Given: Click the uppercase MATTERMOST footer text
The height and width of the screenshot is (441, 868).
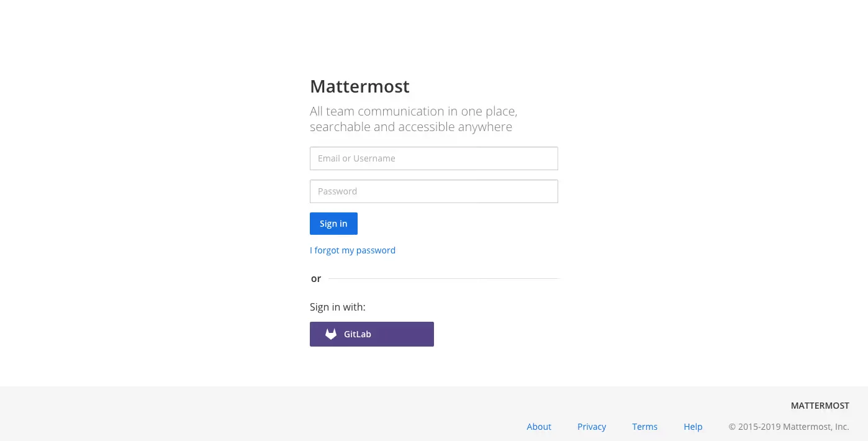Looking at the screenshot, I should pyautogui.click(x=820, y=406).
